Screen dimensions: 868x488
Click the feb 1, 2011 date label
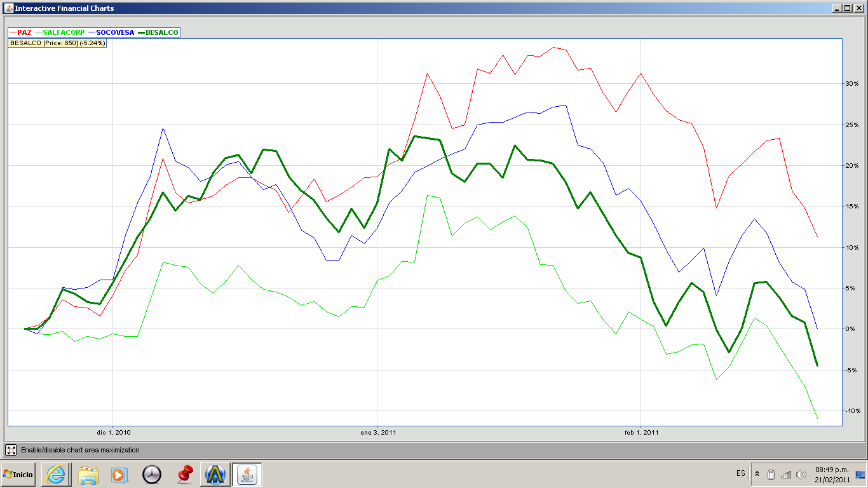click(641, 433)
